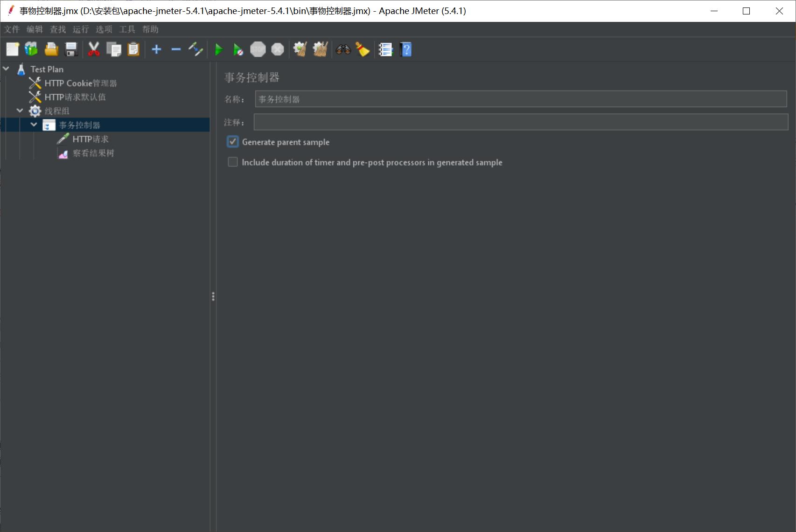Click the Stop test icon

pos(258,49)
